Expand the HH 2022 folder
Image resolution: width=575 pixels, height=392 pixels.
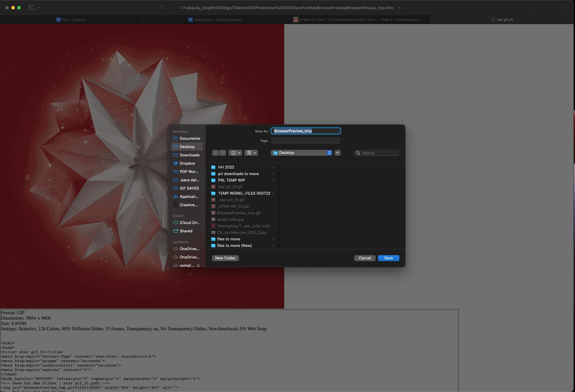pos(273,167)
